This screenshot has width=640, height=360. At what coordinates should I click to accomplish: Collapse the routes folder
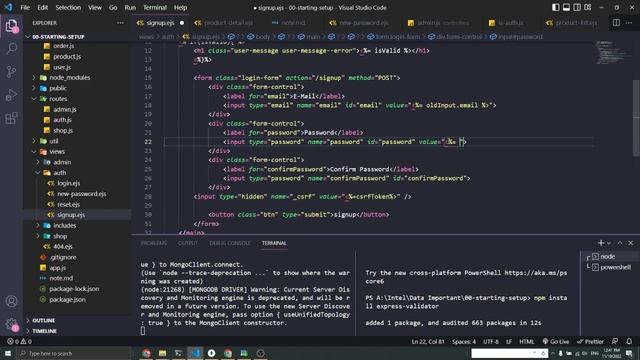58,99
